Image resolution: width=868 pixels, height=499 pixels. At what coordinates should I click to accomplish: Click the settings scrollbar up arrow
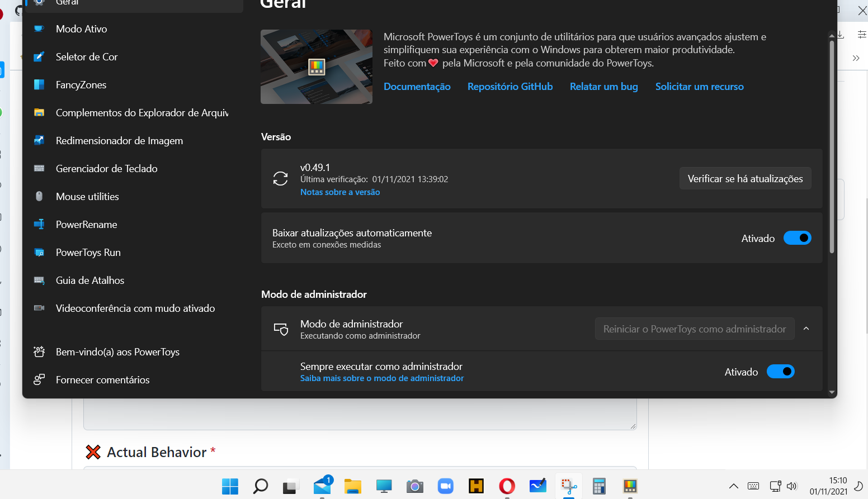pos(832,35)
